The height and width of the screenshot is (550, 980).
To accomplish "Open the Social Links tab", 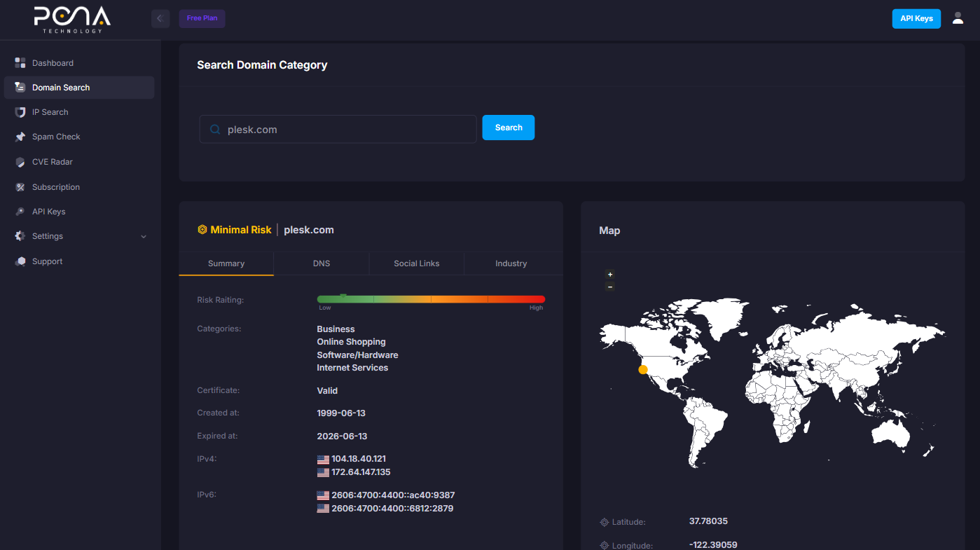I will click(x=417, y=263).
